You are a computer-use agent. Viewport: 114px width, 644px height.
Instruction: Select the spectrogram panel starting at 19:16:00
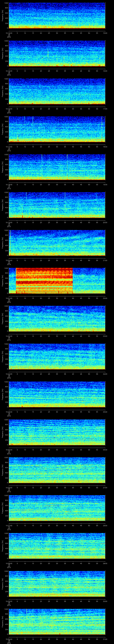pos(57,91)
